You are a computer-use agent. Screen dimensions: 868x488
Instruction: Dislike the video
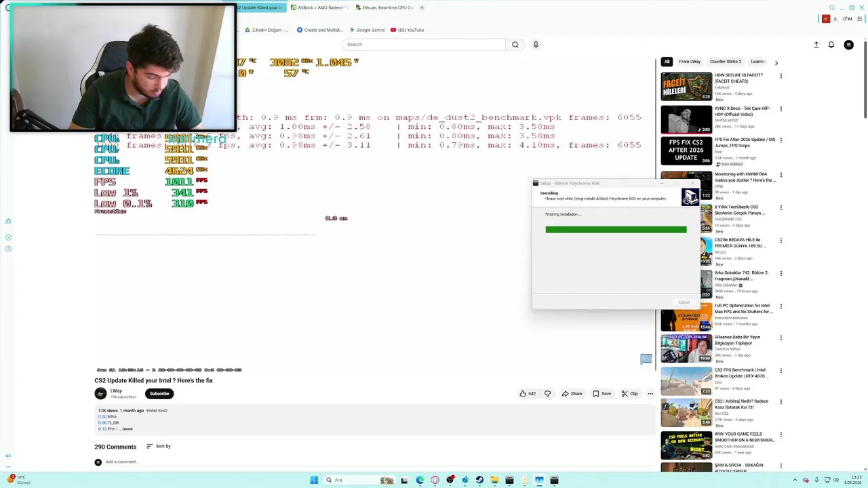[x=547, y=394]
